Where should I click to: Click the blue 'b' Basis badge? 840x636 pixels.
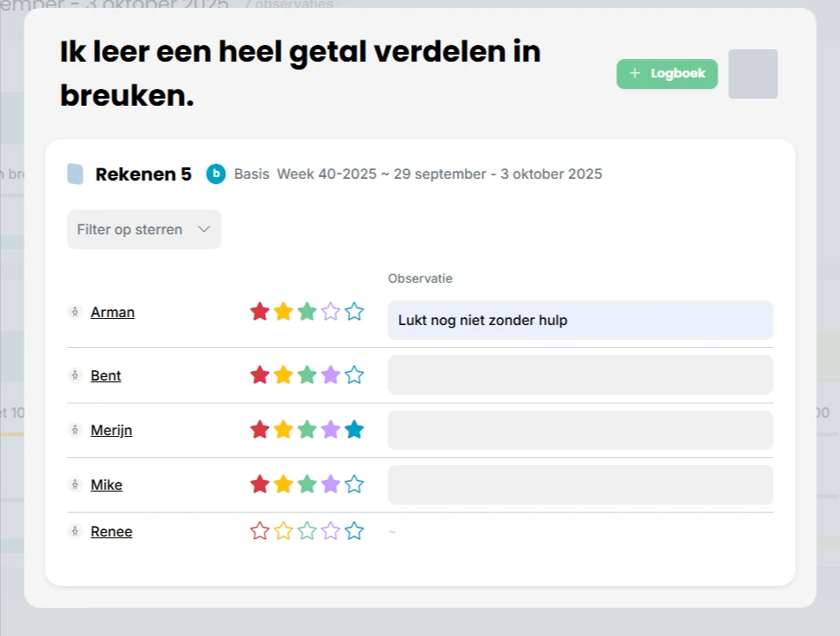click(216, 174)
